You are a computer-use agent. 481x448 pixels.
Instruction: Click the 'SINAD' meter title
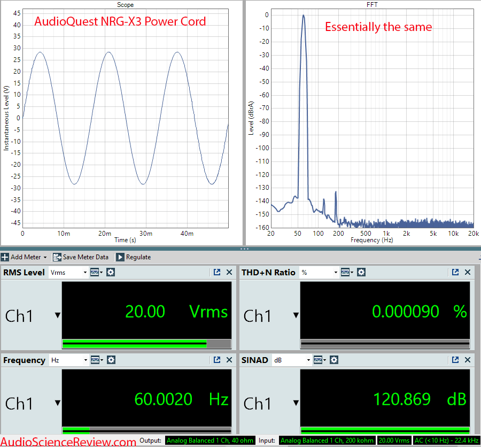(254, 360)
